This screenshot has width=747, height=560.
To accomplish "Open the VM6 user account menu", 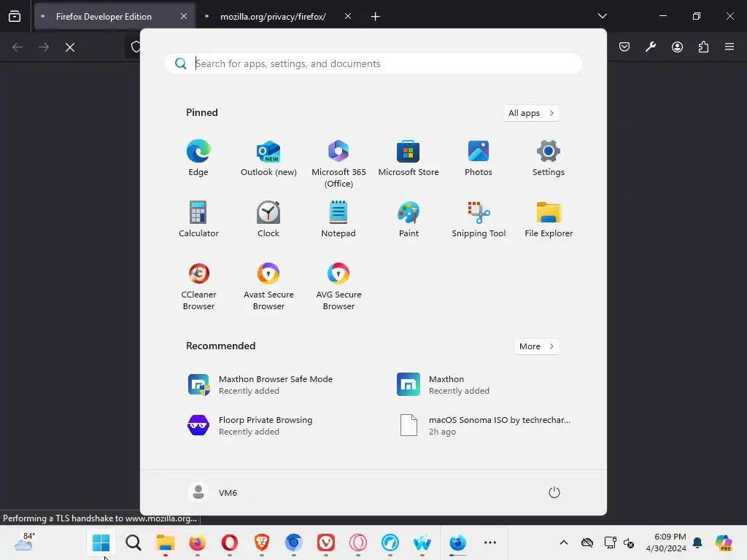I will (212, 492).
